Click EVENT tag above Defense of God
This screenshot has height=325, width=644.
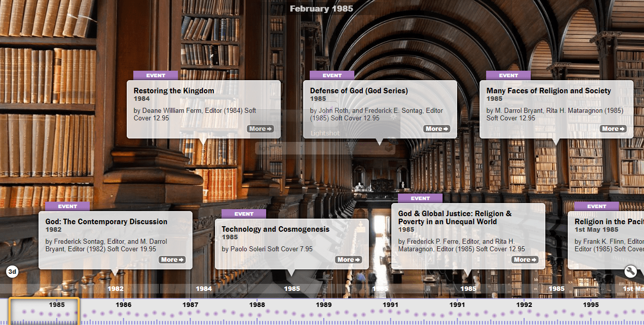(x=332, y=76)
